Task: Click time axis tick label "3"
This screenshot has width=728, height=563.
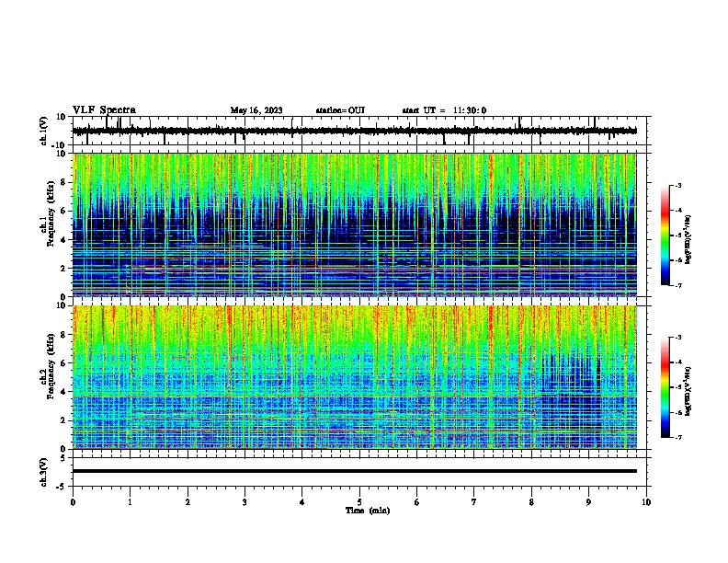Action: 245,502
